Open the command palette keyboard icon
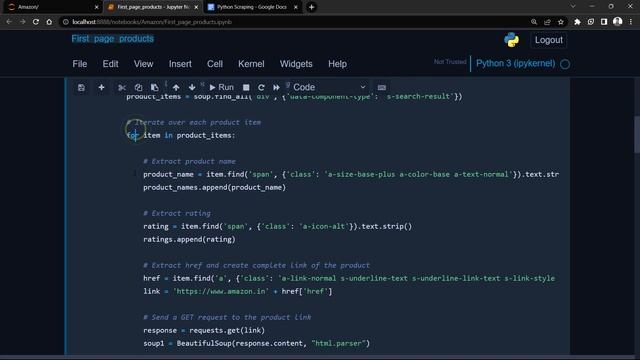The image size is (640, 360). pos(382,87)
